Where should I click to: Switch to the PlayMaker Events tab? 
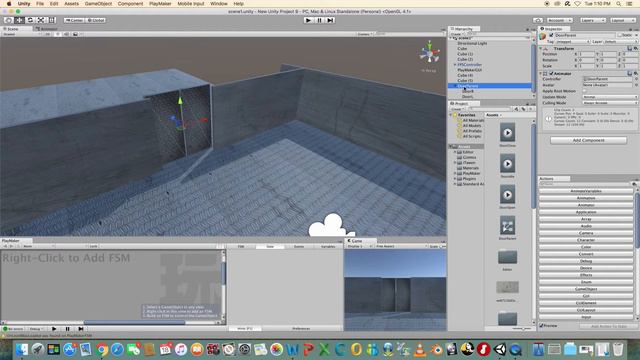coord(299,247)
